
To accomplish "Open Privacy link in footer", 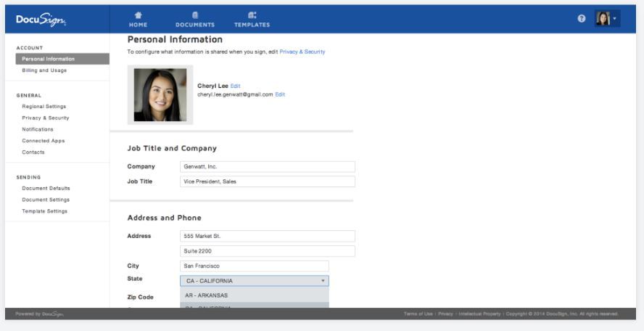I will [x=445, y=314].
